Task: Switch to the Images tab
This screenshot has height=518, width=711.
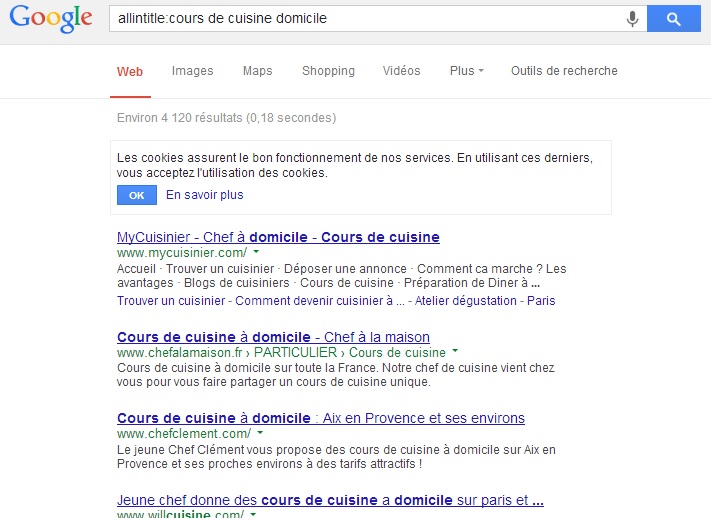Action: [x=192, y=71]
